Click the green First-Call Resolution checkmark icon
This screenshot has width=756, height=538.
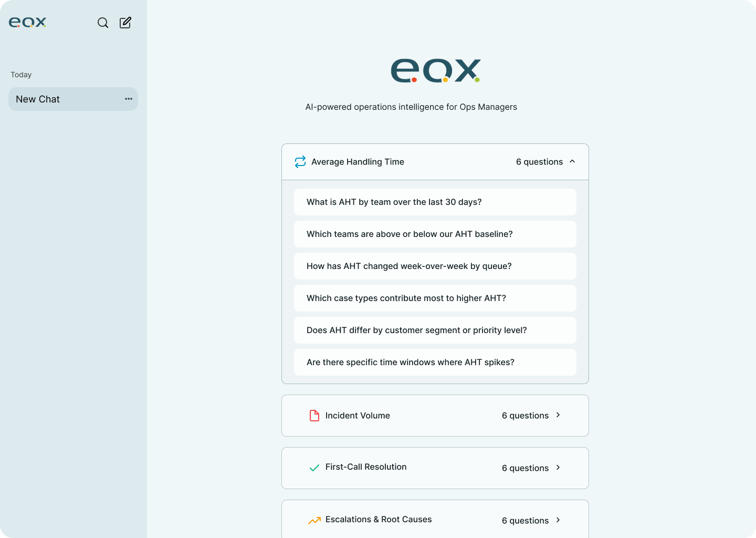click(314, 468)
